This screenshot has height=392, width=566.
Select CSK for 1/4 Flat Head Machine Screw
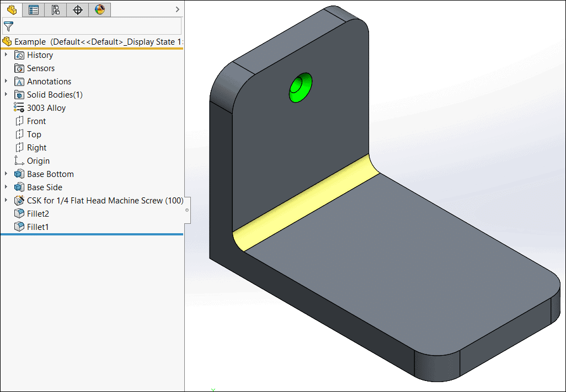tap(105, 201)
